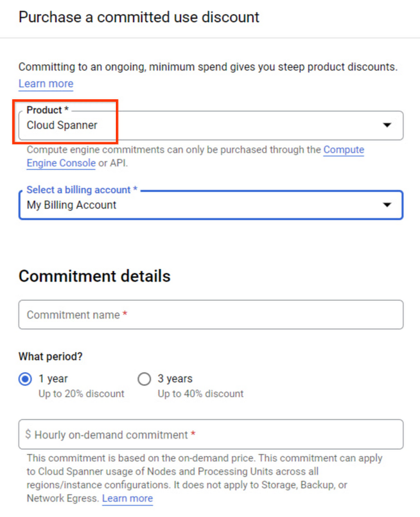Open the Learn more link about discounts
This screenshot has height=517, width=420.
tap(46, 84)
